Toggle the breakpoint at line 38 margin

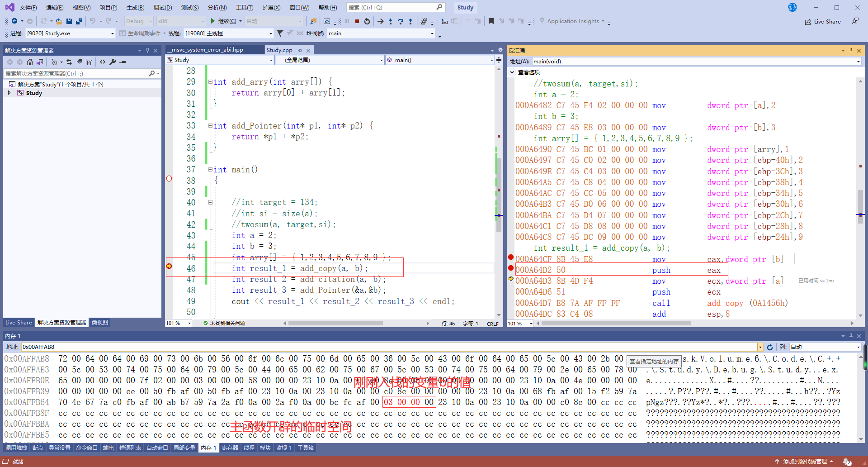tap(169, 179)
